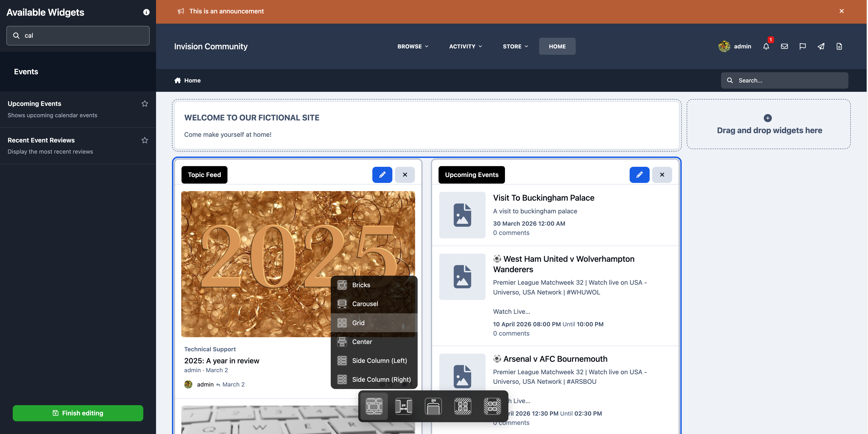This screenshot has height=434, width=868.
Task: Click the Finish editing button
Action: [78, 413]
